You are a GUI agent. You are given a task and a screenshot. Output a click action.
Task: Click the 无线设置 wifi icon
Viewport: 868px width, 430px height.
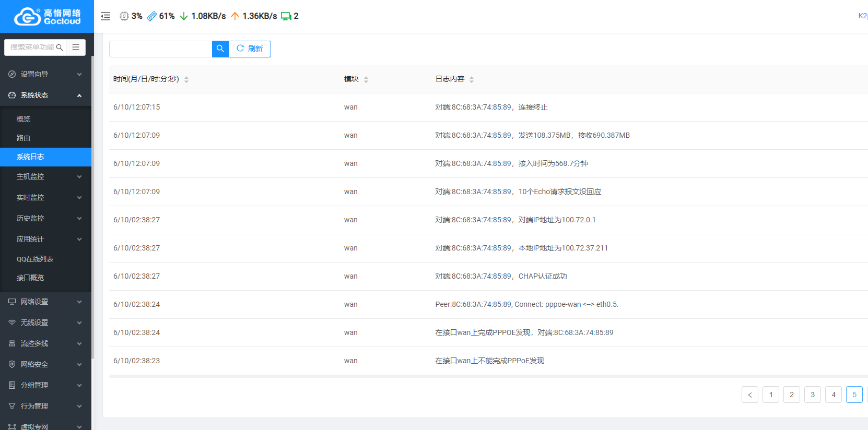[x=12, y=322]
